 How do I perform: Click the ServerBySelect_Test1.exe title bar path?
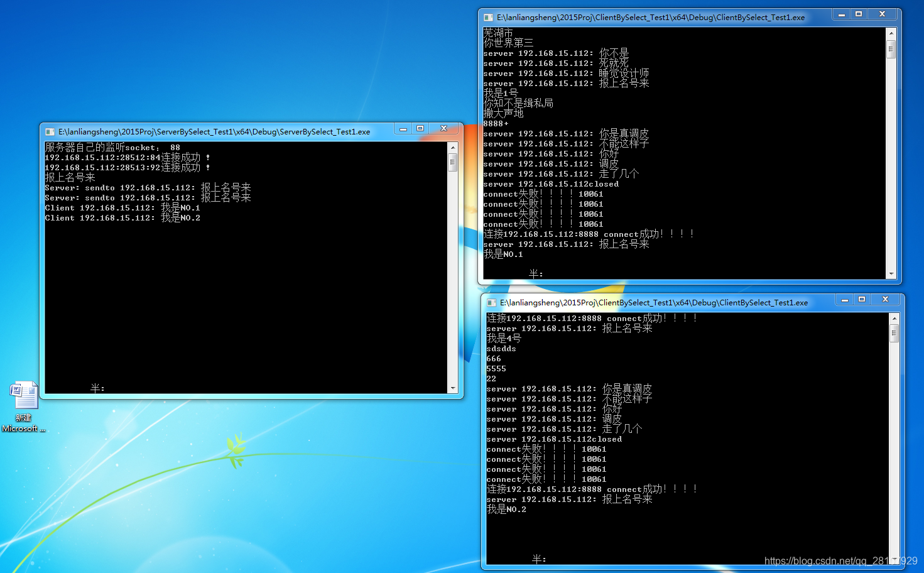point(214,132)
